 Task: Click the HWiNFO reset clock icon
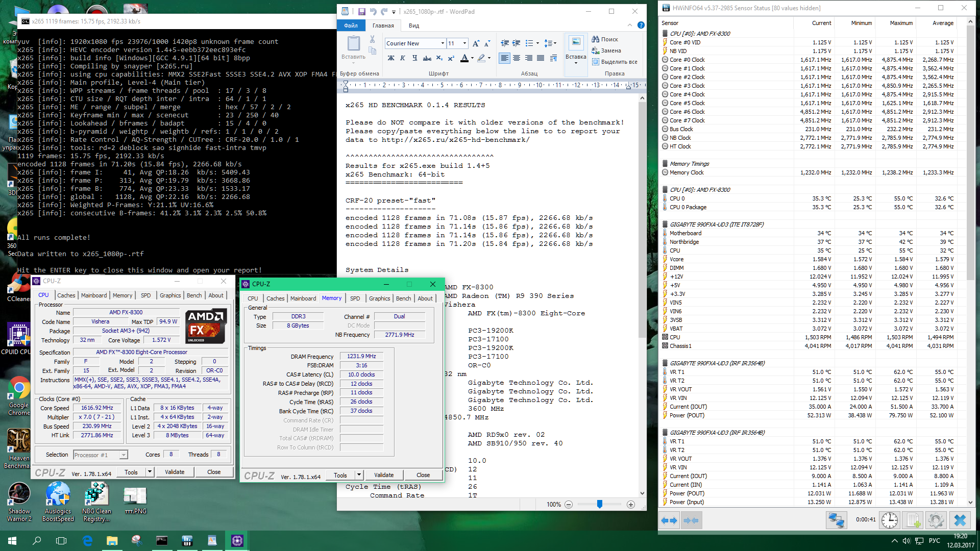tap(889, 520)
